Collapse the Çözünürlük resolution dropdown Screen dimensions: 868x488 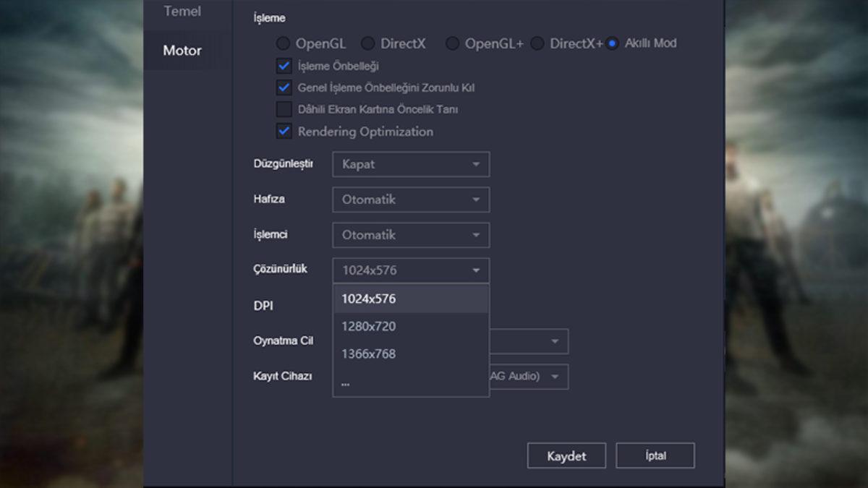pos(411,270)
